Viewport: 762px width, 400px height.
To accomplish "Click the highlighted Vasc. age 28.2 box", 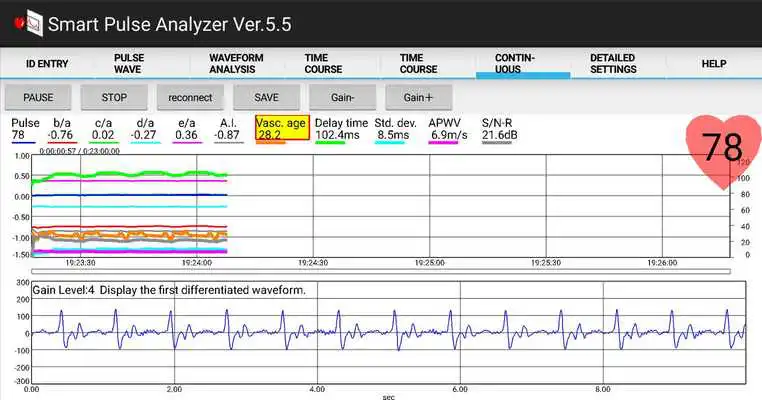I will pyautogui.click(x=282, y=128).
